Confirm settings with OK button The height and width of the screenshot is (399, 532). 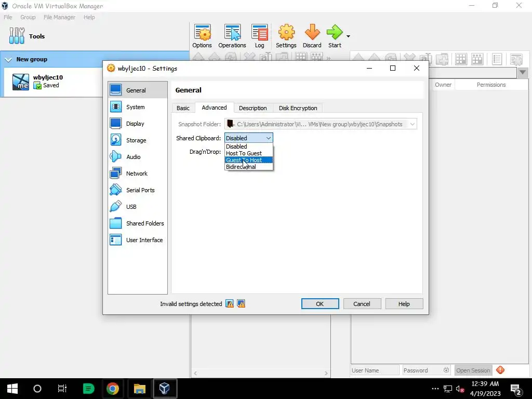click(x=320, y=304)
